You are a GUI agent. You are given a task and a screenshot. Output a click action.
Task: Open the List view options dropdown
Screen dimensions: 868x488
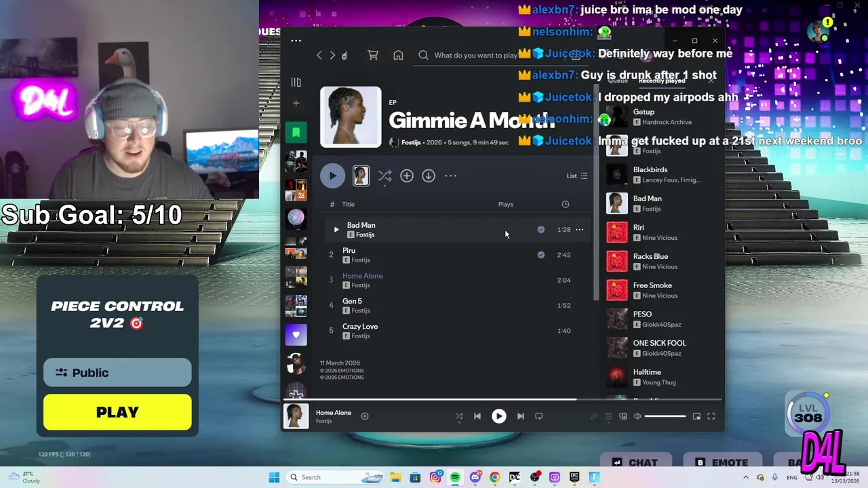(577, 176)
